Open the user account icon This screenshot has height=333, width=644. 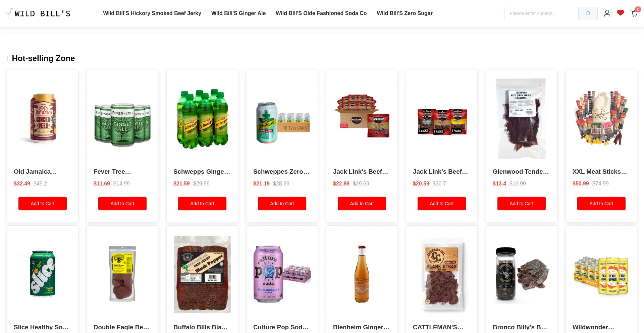pos(607,13)
